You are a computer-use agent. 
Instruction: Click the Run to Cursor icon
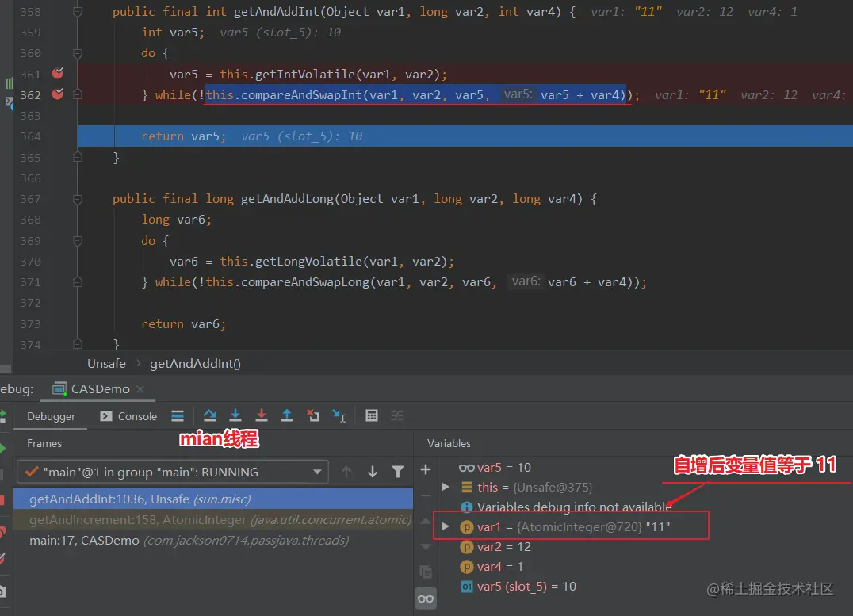pyautogui.click(x=339, y=416)
